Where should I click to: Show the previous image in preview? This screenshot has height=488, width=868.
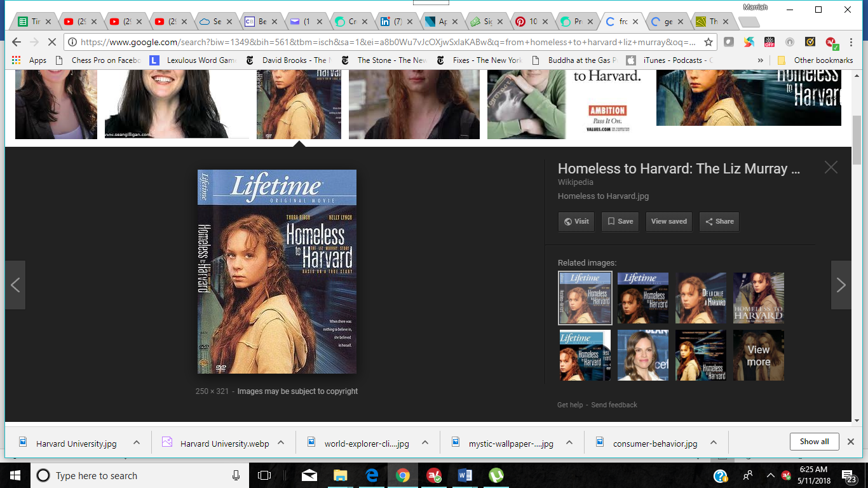(15, 285)
